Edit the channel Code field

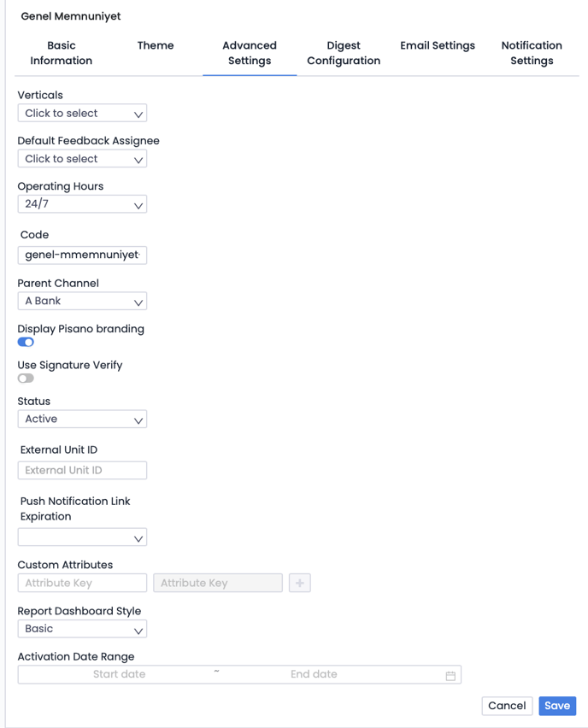82,255
